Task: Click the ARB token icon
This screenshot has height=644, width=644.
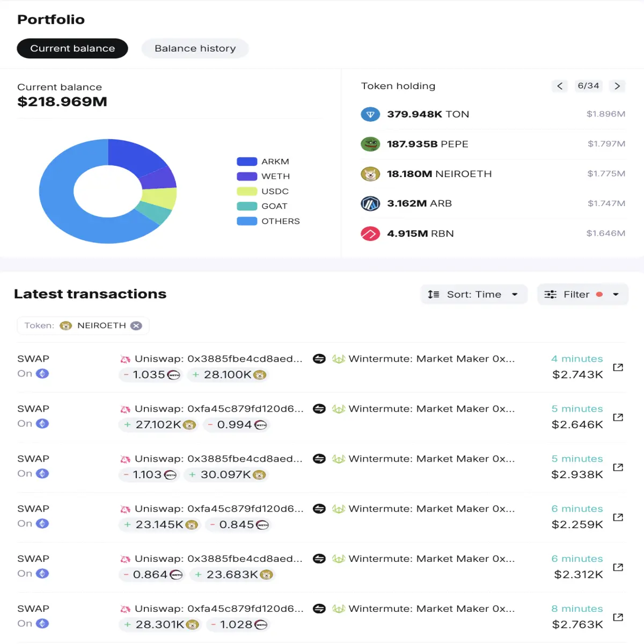Action: click(x=370, y=203)
